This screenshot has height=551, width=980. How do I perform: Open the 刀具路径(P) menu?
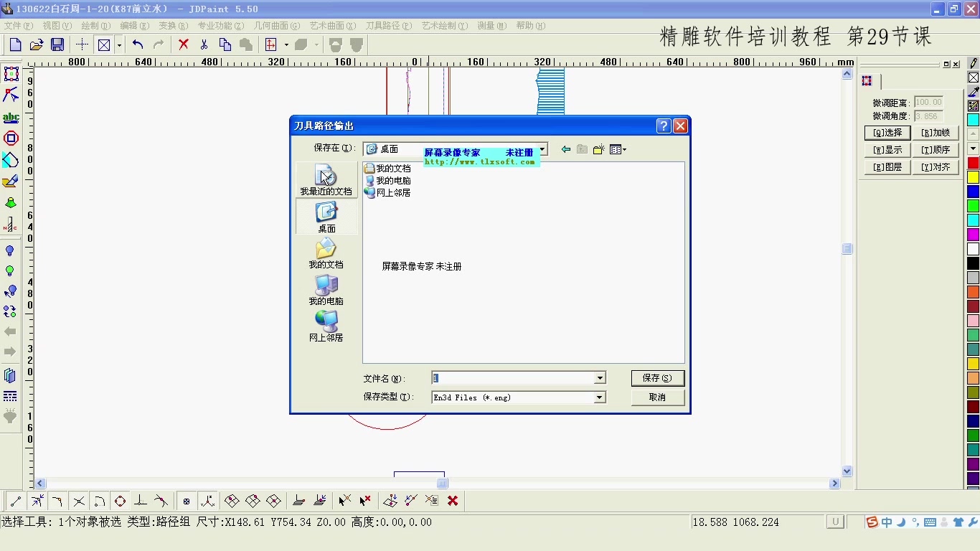pyautogui.click(x=387, y=26)
